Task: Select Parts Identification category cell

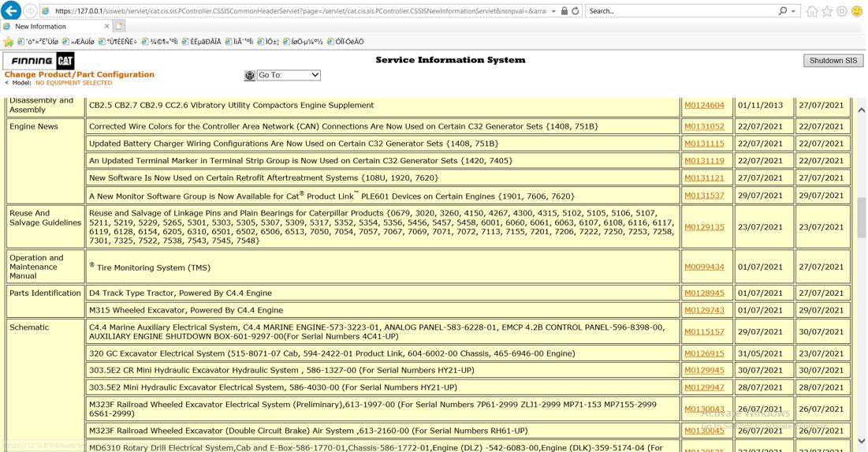Action: click(x=45, y=301)
